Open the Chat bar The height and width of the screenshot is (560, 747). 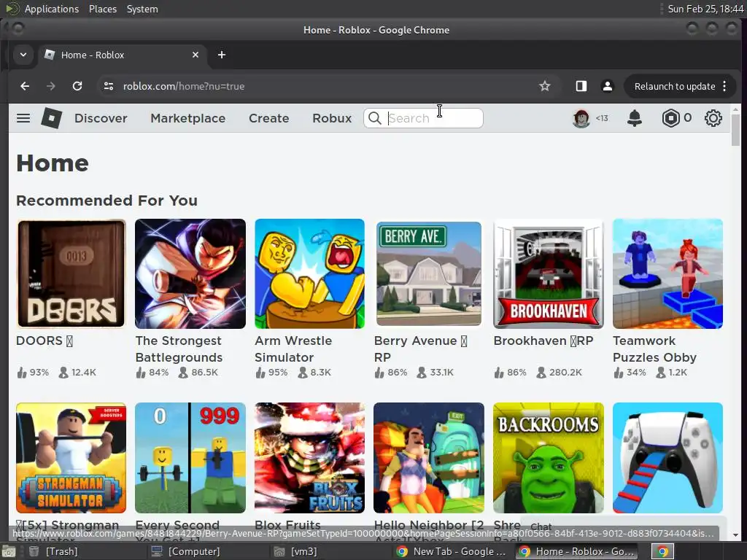click(623, 526)
